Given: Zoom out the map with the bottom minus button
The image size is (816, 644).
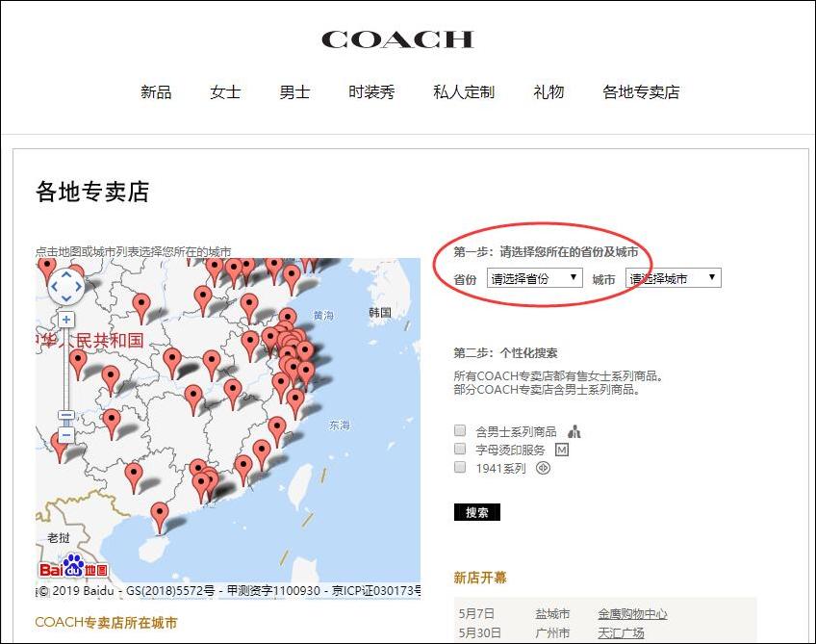Looking at the screenshot, I should [x=66, y=434].
